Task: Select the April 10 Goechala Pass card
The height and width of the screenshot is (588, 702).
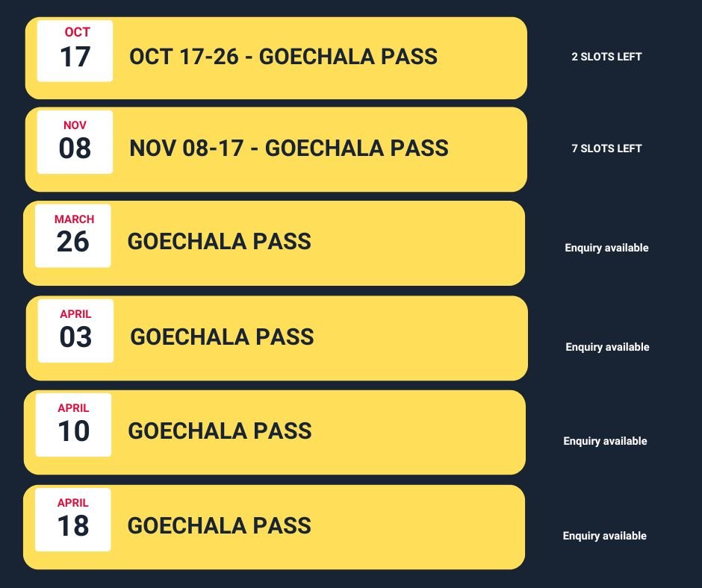Action: click(274, 433)
